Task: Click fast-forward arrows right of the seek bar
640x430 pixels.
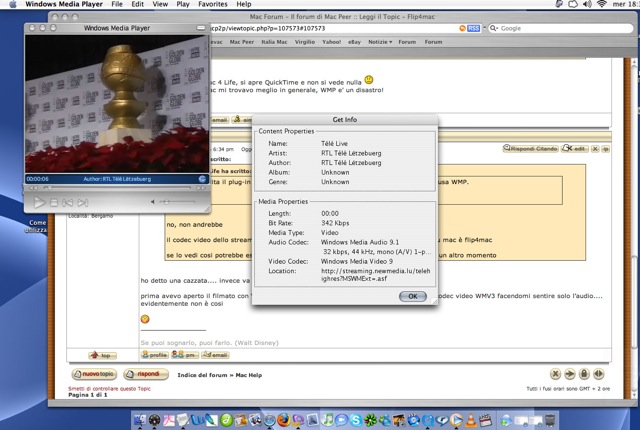Action: (201, 188)
